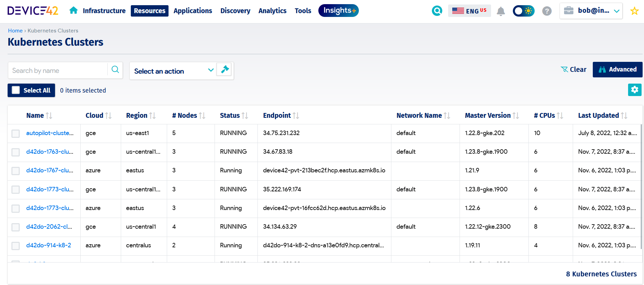The image size is (644, 285).
Task: Sort by Name column arrows
Action: (49, 115)
